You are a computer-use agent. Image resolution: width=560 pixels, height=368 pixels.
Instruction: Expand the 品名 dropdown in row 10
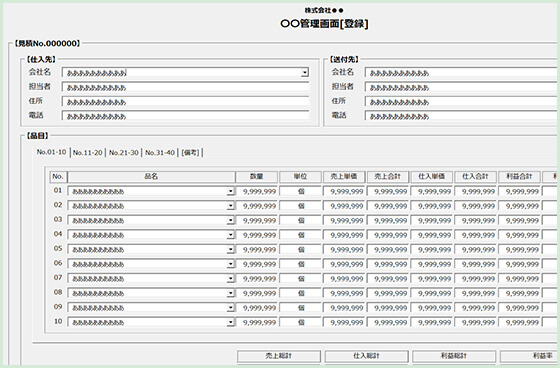click(x=230, y=323)
